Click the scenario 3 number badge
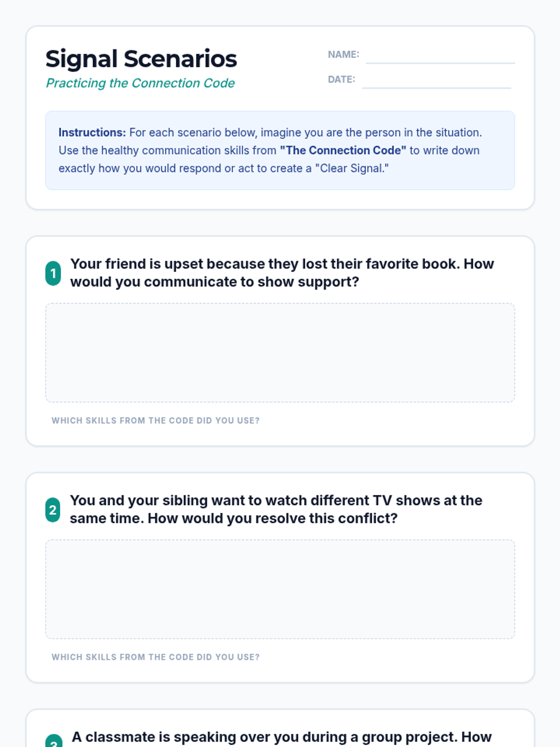 [x=54, y=742]
